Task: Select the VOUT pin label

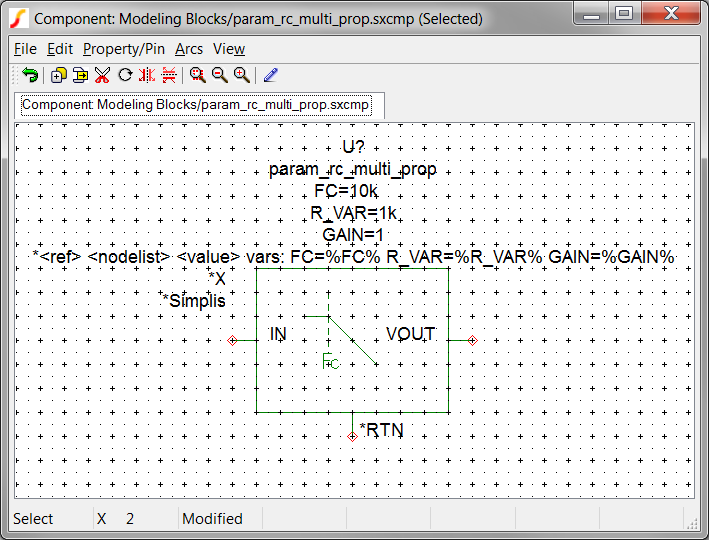Action: [x=411, y=334]
